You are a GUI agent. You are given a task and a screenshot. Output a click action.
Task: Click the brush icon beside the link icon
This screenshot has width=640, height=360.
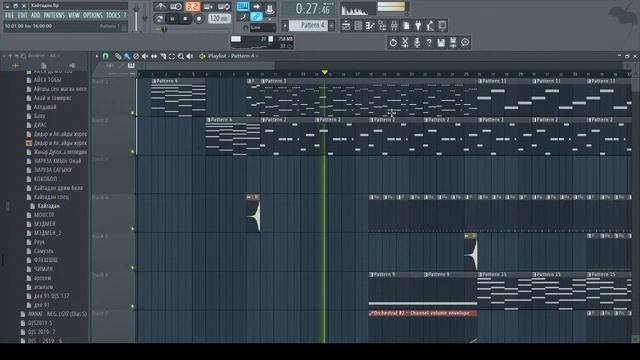[243, 17]
